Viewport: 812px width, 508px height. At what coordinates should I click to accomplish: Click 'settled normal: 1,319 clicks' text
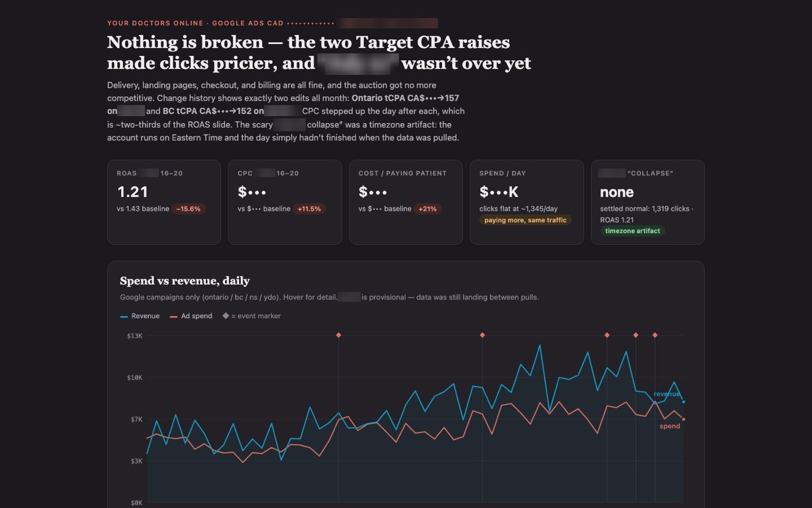pos(645,209)
